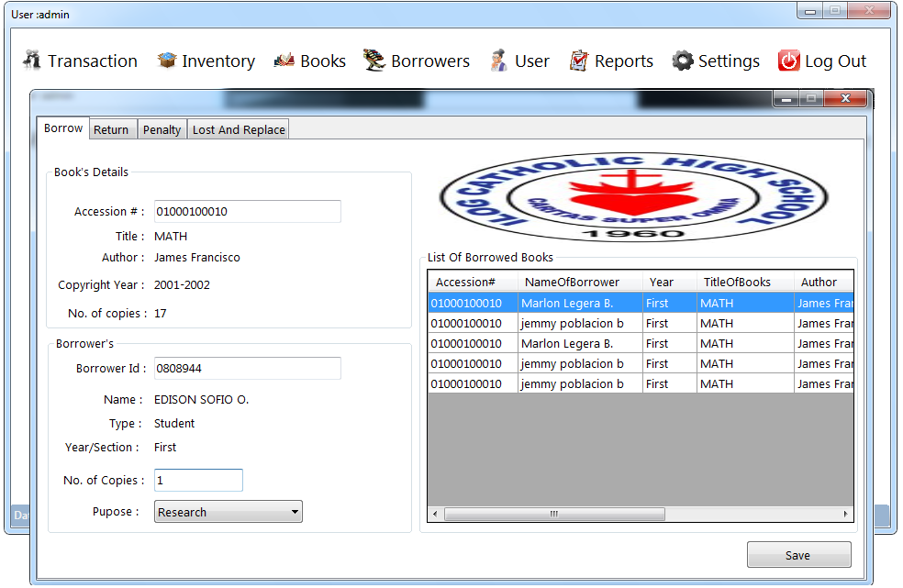Open the Reports clipboard icon
903x588 pixels.
[x=578, y=61]
